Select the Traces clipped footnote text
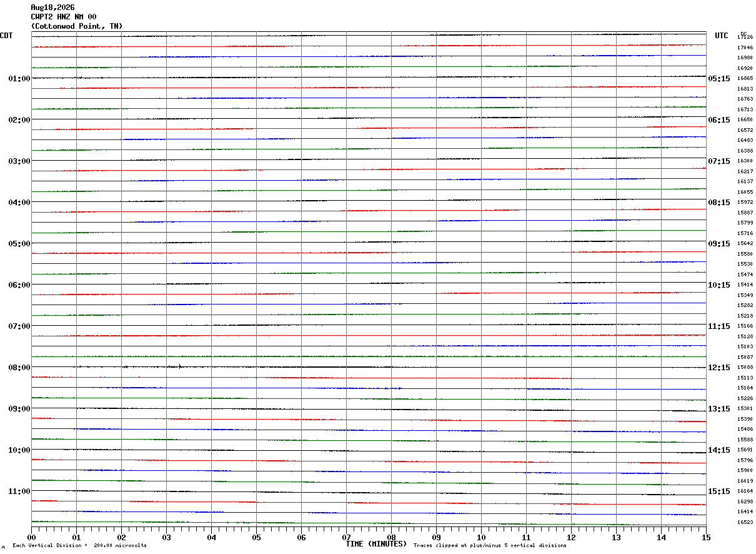Image resolution: width=756 pixels, height=554 pixels. point(490,545)
